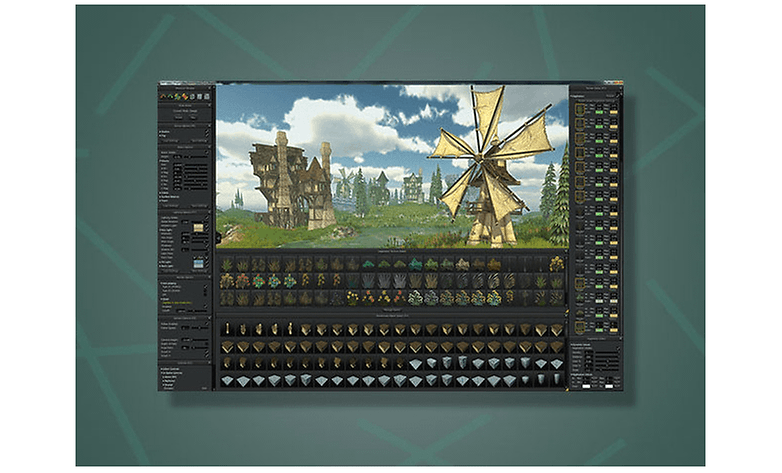
Task: Click the tall medieval house in the viewport
Action: (x=279, y=182)
